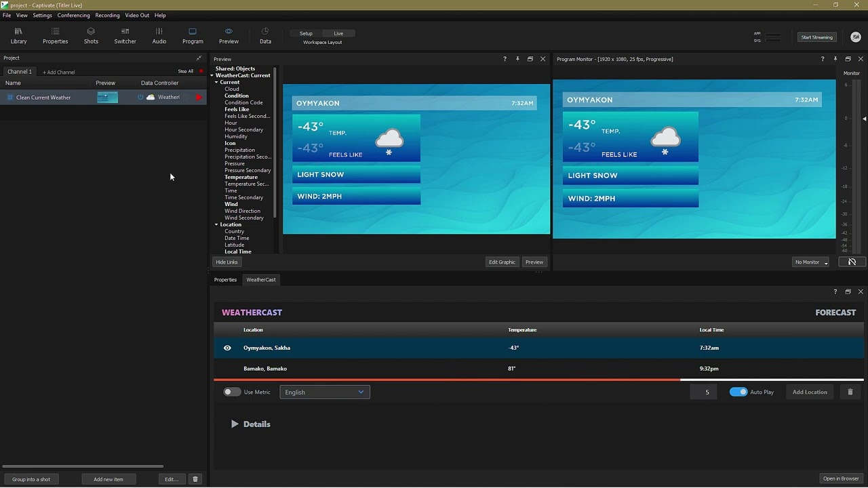Select the Channel 1 tab
The image size is (868, 488).
[20, 71]
